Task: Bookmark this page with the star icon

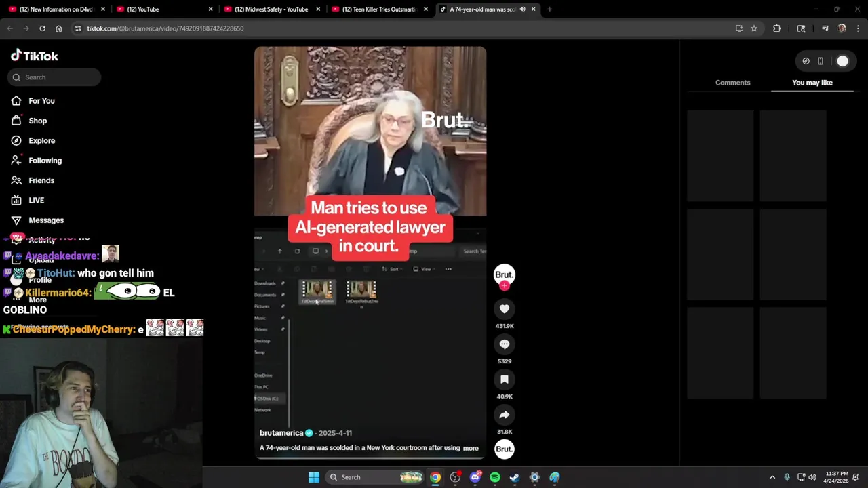Action: point(753,28)
